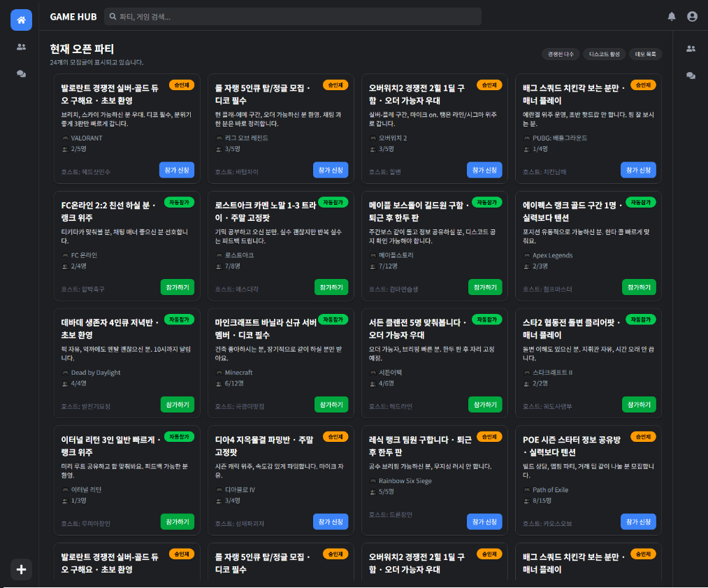Screen dimensions: 708x588
Task: Apply to the 레식 랭크 팀원 party
Action: pyautogui.click(x=484, y=522)
